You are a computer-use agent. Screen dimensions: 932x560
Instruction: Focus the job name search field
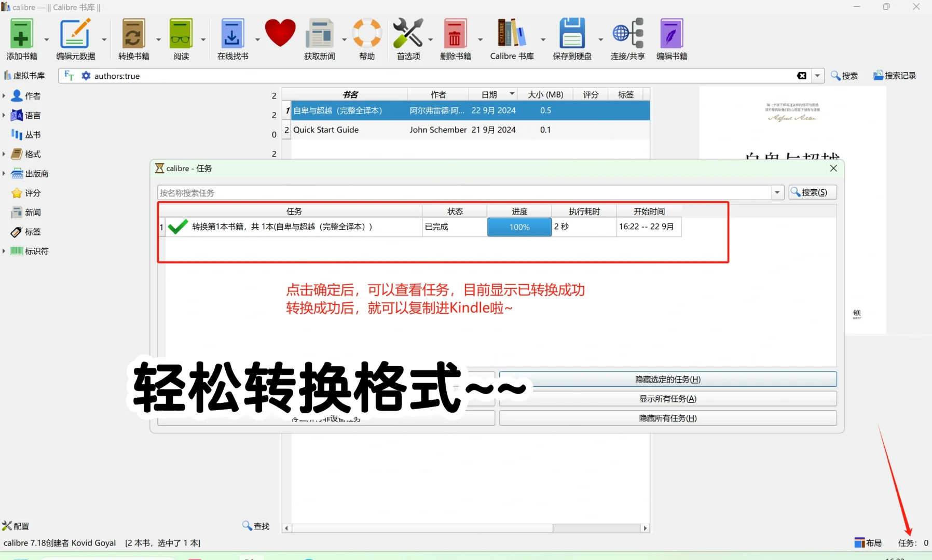pos(464,192)
